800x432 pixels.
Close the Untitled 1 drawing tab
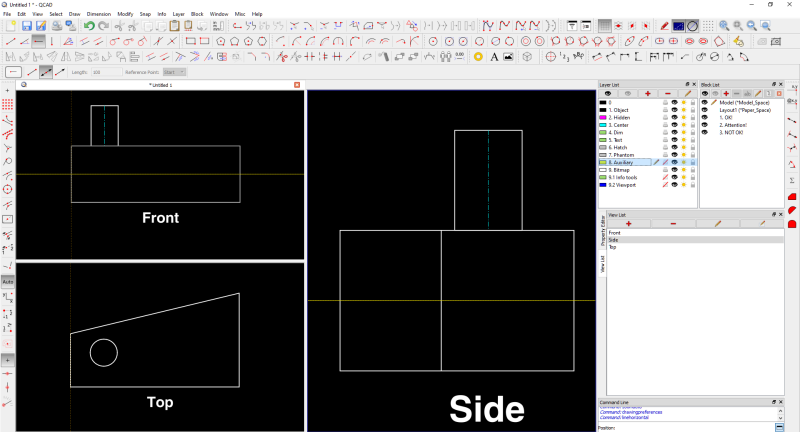[x=297, y=85]
